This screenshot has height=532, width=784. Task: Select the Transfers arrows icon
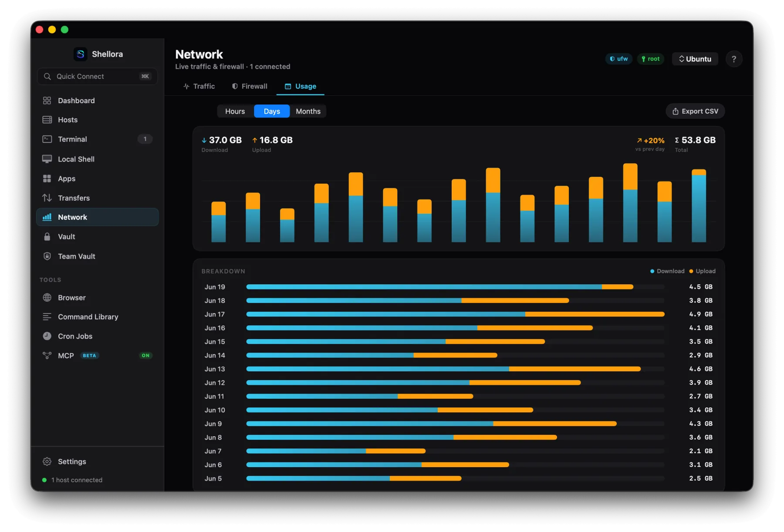tap(47, 198)
